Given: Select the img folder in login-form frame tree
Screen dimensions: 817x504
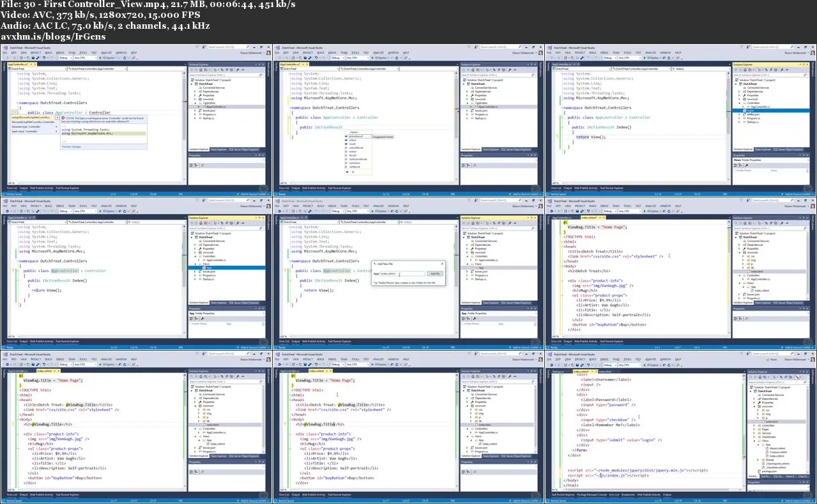Looking at the screenshot, I should coord(768,414).
